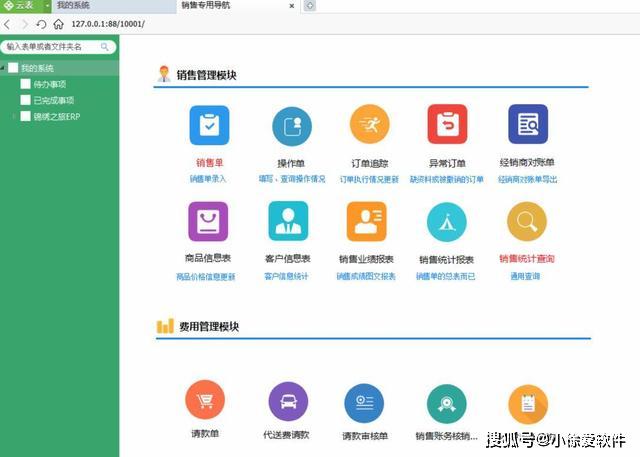Click the magnifier in the sidebar search box
The width and height of the screenshot is (640, 457).
(105, 47)
